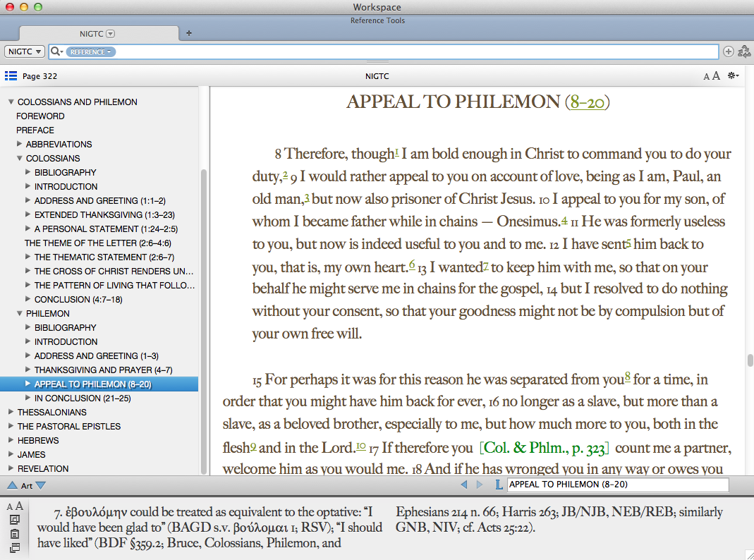Select The Thematic Statement (2:6–7)
754x560 pixels.
click(x=104, y=257)
